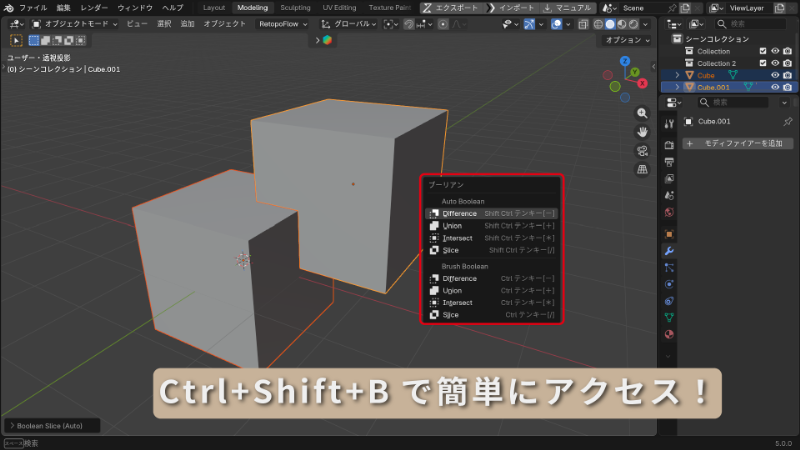Open the Material properties tab icon
Viewport: 800px width, 450px height.
tap(669, 334)
